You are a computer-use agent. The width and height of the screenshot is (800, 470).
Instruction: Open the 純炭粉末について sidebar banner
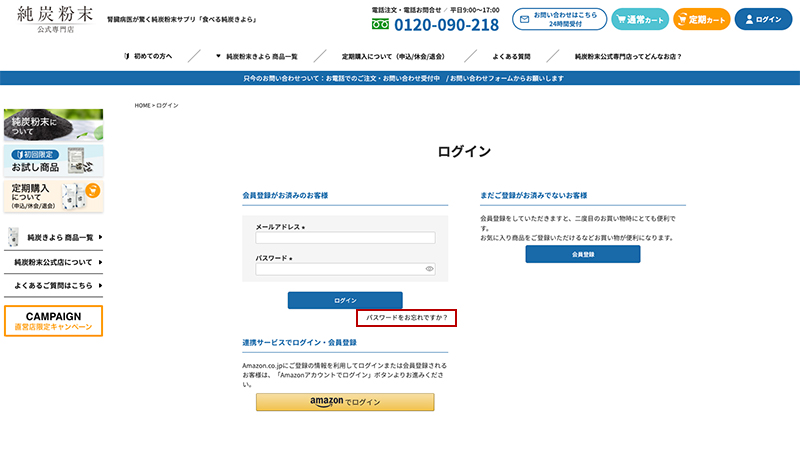pyautogui.click(x=53, y=125)
